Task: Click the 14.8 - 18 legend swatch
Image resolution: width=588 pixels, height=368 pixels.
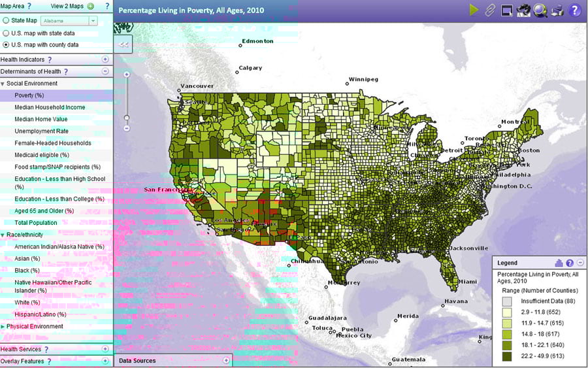Action: coord(506,334)
